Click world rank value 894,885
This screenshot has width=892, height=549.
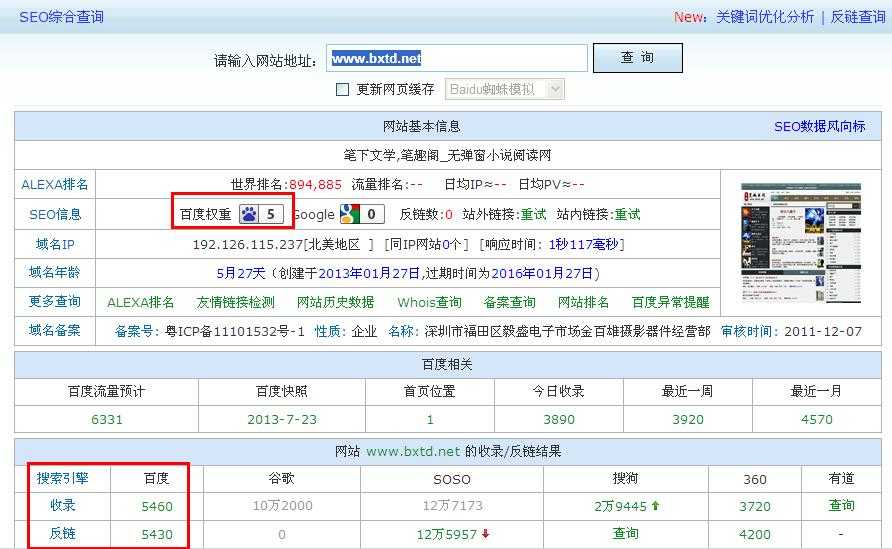pos(316,185)
